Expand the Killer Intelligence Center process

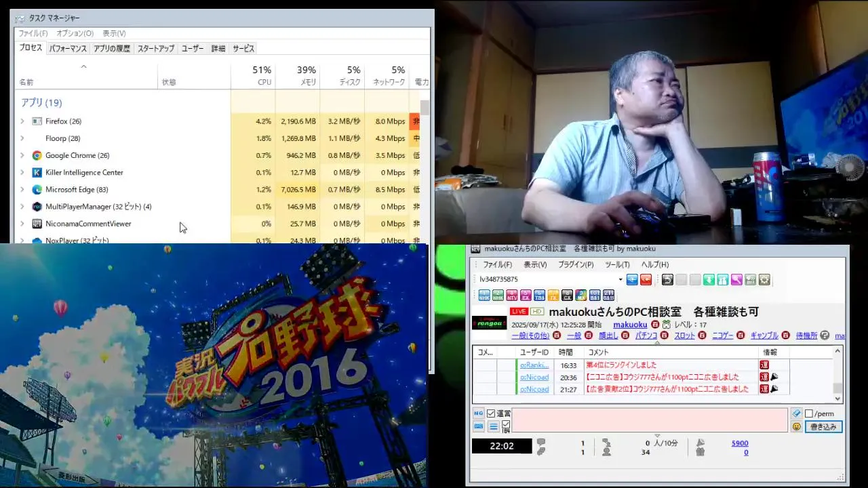point(22,172)
